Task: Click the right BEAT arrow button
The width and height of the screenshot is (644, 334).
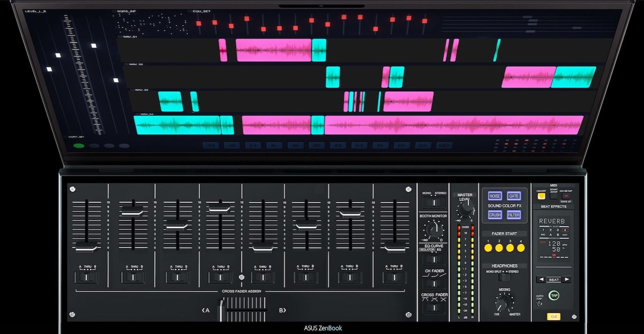Action: coord(566,279)
